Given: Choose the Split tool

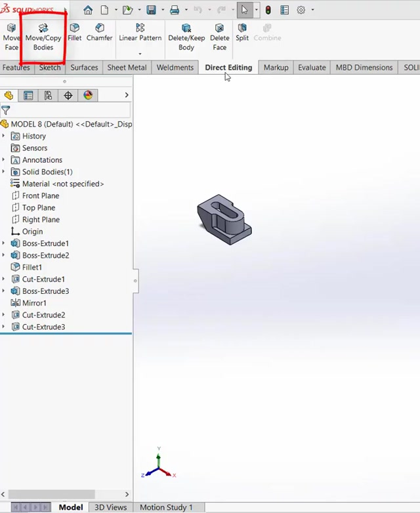Looking at the screenshot, I should (242, 32).
